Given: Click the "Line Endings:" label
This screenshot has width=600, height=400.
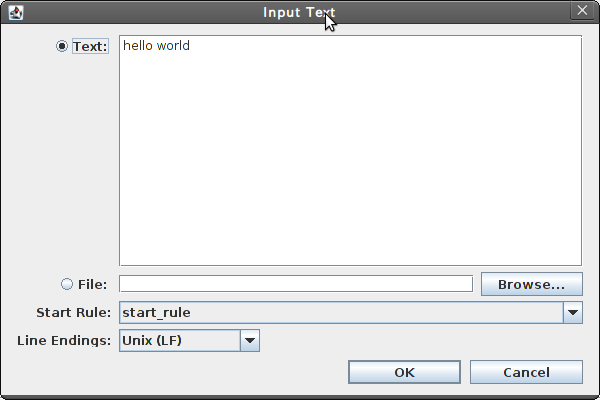Looking at the screenshot, I should (x=64, y=340).
